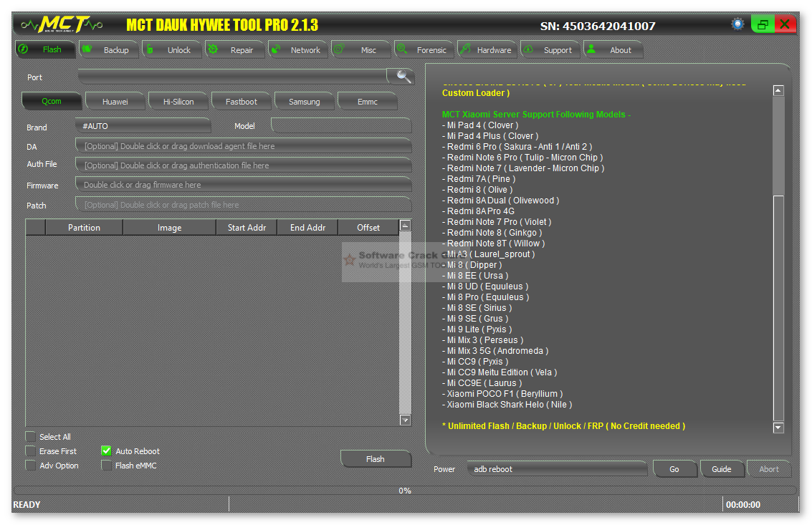This screenshot has height=525, width=812.
Task: Click the Partition column header
Action: pos(84,227)
